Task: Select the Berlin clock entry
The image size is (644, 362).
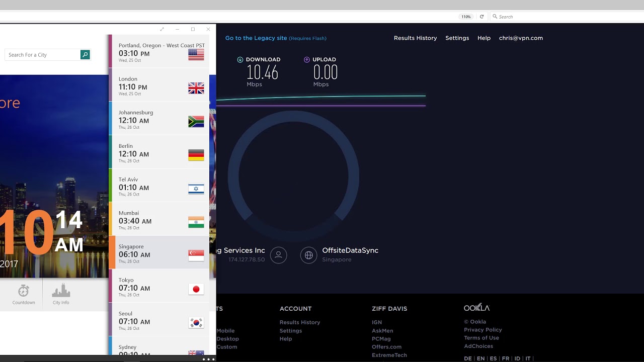Action: pos(159,152)
